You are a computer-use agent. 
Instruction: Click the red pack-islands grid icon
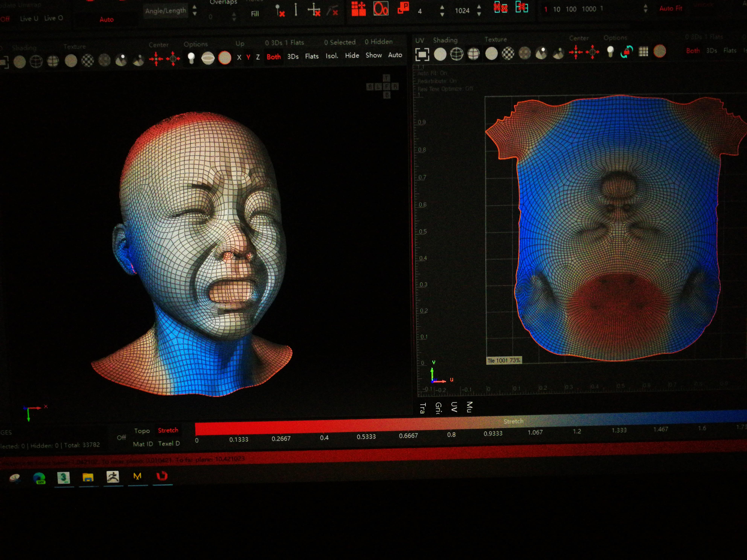[x=358, y=9]
